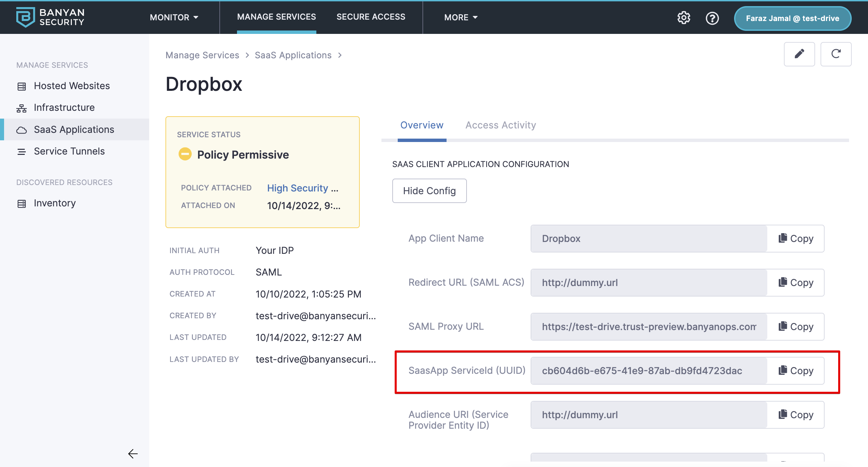Click the refresh icon button
Image resolution: width=868 pixels, height=467 pixels.
pyautogui.click(x=835, y=54)
